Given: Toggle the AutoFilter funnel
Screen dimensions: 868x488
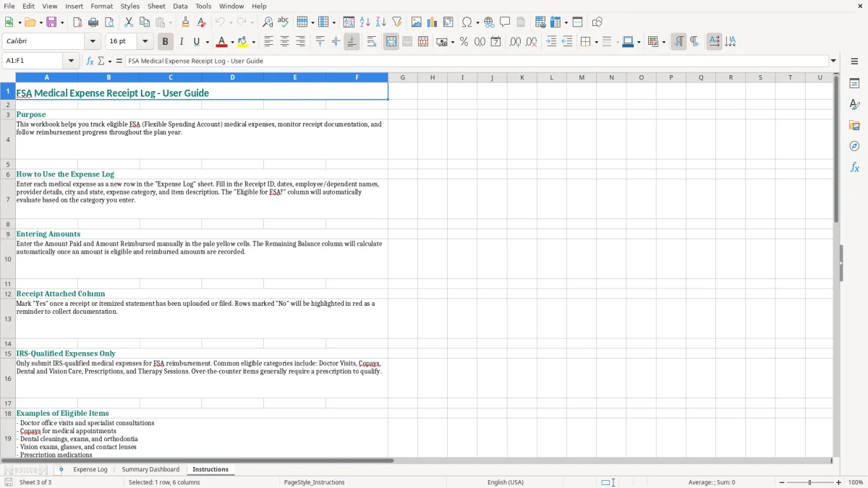Looking at the screenshot, I should coord(397,22).
